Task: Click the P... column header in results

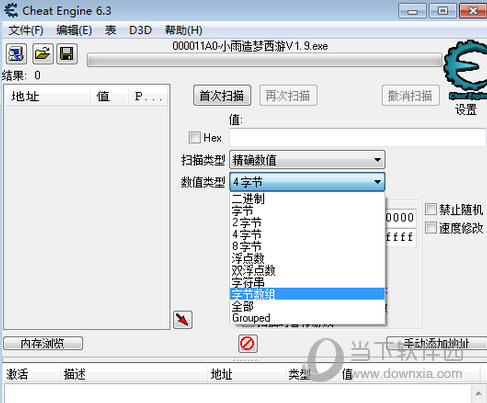Action: (x=148, y=96)
